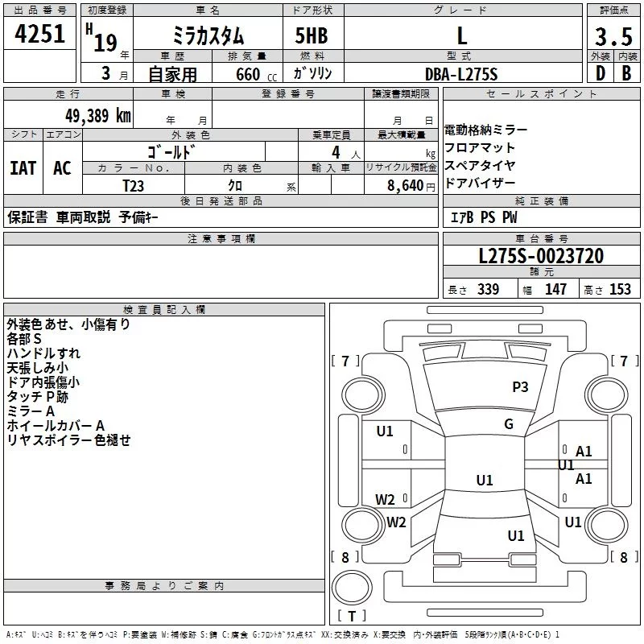Select the U1 mark on front-left door
Image resolution: width=644 pixels, height=644 pixels.
coord(385,431)
